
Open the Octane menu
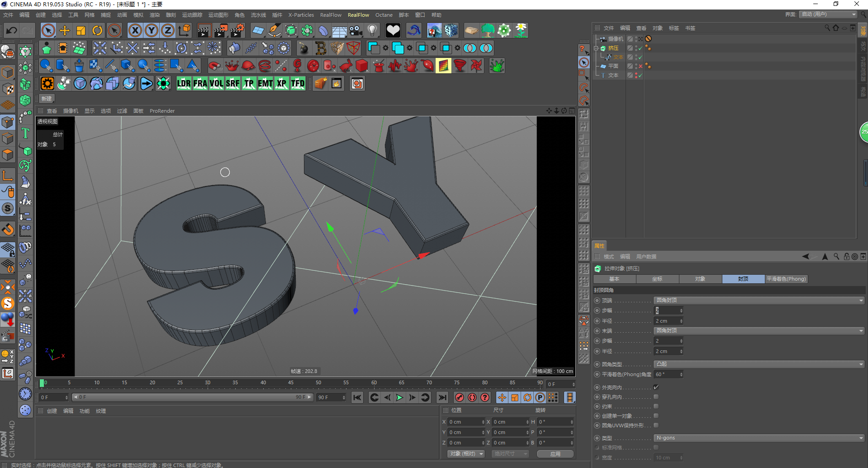pos(384,15)
